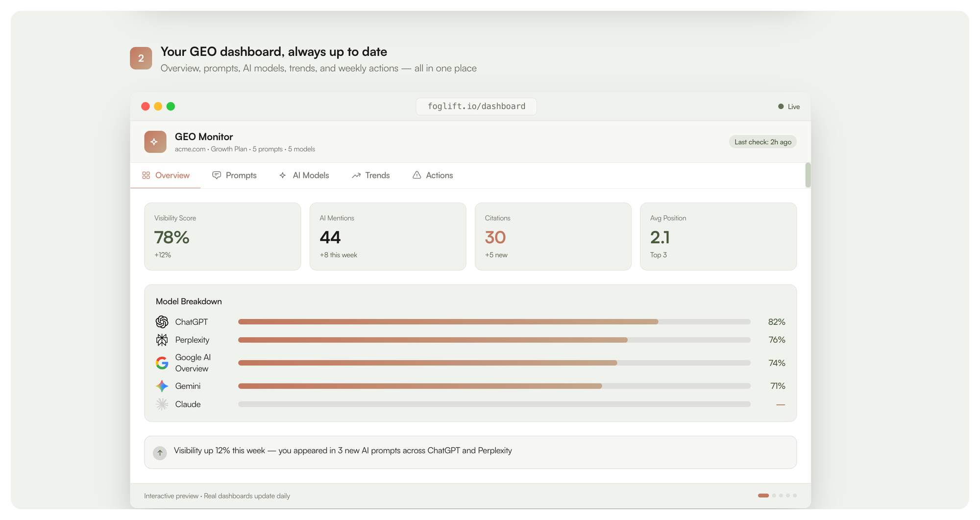Go to the Actions tab

pos(433,175)
